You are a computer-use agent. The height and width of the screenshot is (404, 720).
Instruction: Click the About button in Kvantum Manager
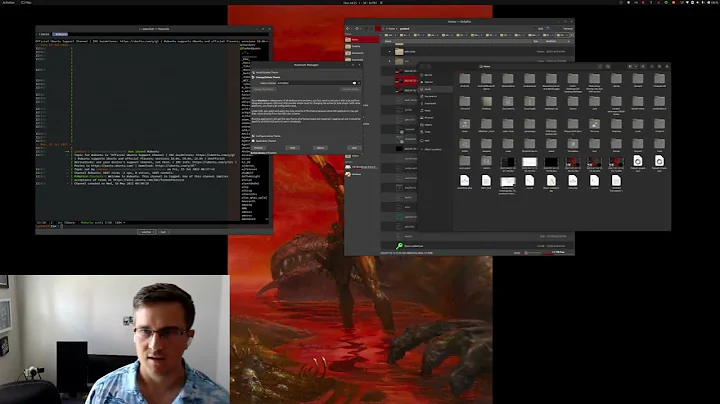[320, 148]
